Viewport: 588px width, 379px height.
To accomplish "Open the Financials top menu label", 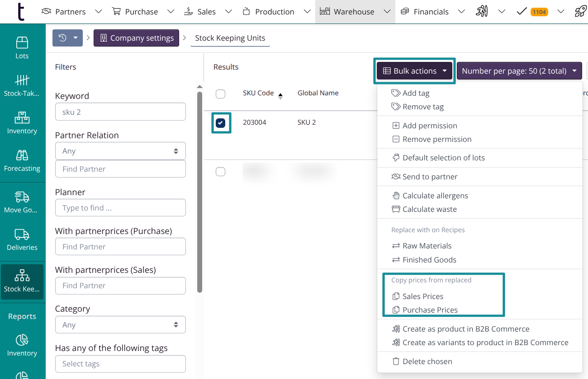I will pyautogui.click(x=431, y=12).
